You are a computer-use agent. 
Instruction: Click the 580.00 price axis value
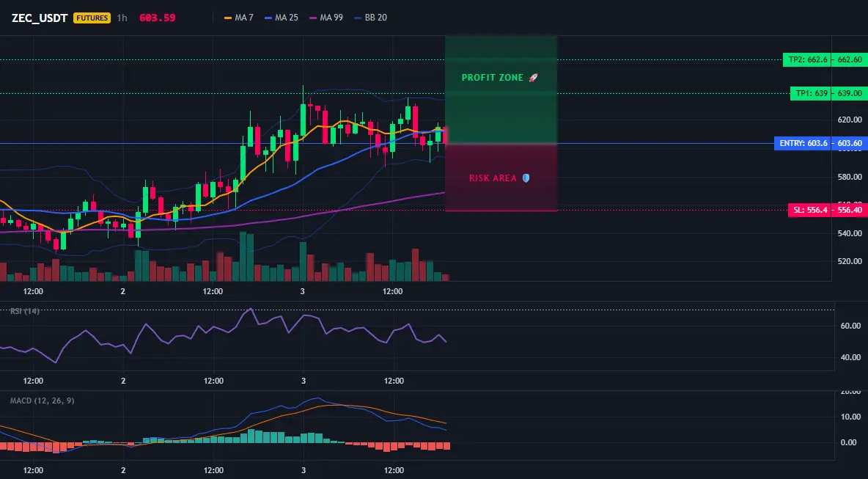pos(850,177)
